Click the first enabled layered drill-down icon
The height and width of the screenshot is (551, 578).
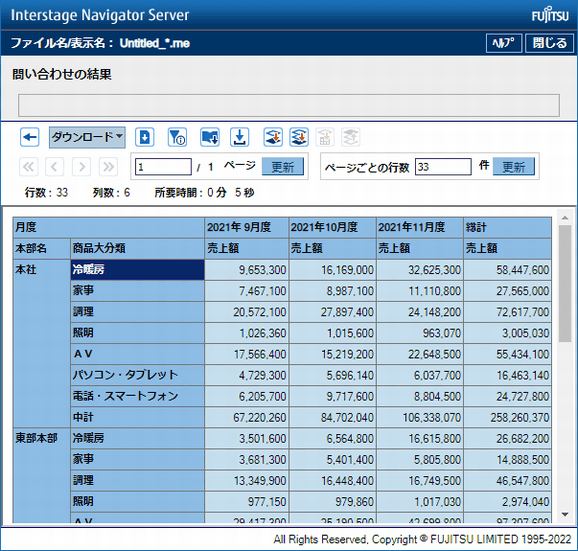(x=273, y=137)
